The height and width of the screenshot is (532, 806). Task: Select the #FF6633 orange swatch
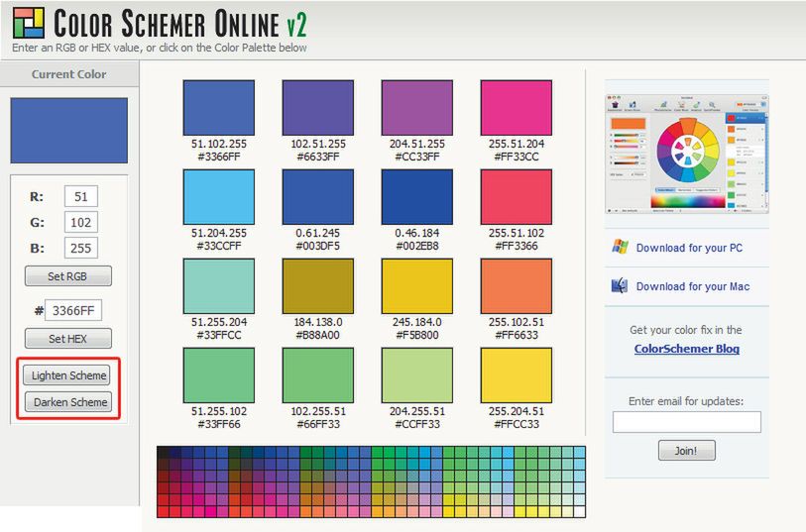click(517, 286)
